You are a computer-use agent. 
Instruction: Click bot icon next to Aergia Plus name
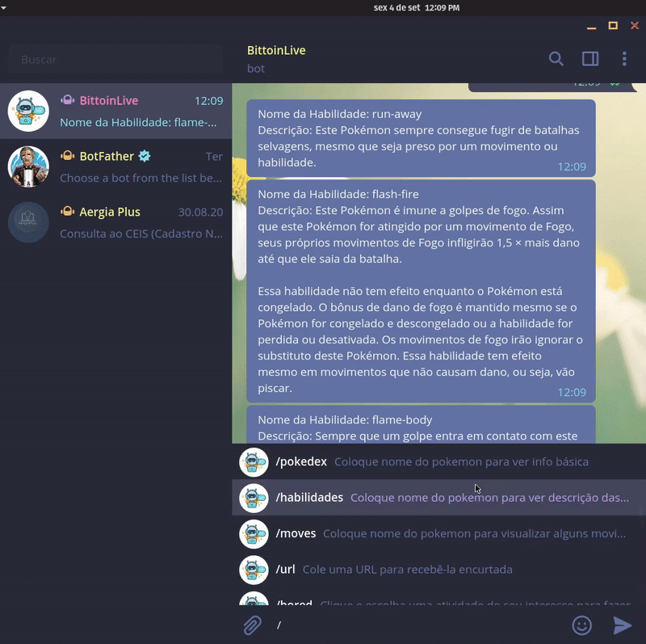68,212
